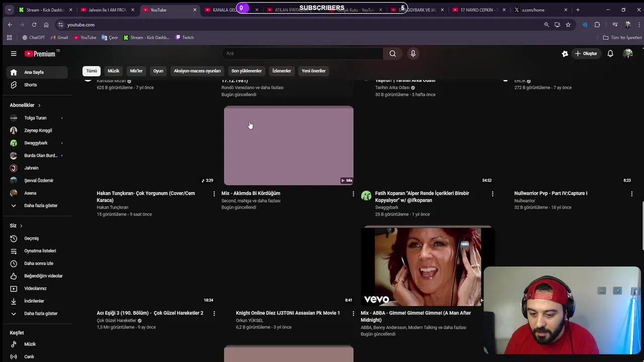This screenshot has height=362, width=644.
Task: Click the Oluştur create button
Action: (x=586, y=54)
